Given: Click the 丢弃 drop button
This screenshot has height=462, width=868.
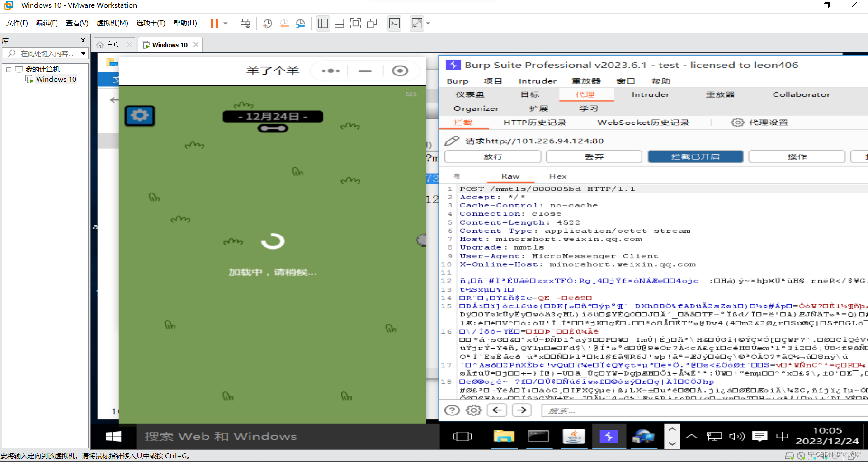Looking at the screenshot, I should (x=594, y=157).
